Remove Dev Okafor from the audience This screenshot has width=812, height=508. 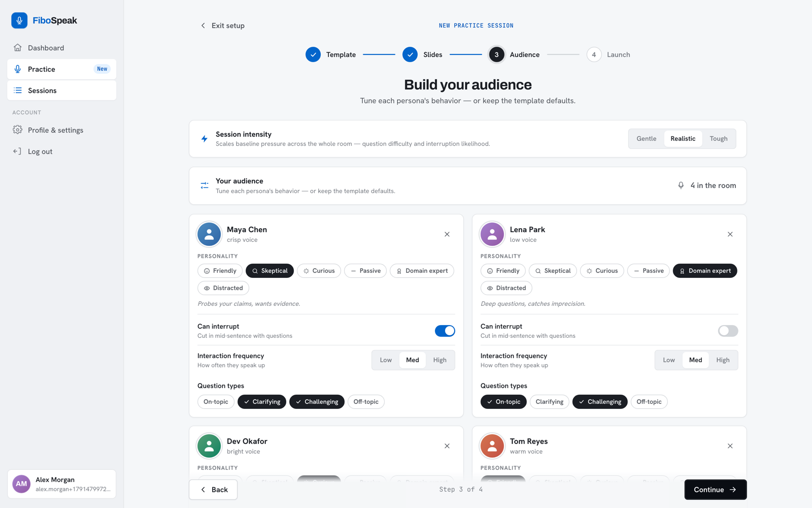[x=447, y=446]
